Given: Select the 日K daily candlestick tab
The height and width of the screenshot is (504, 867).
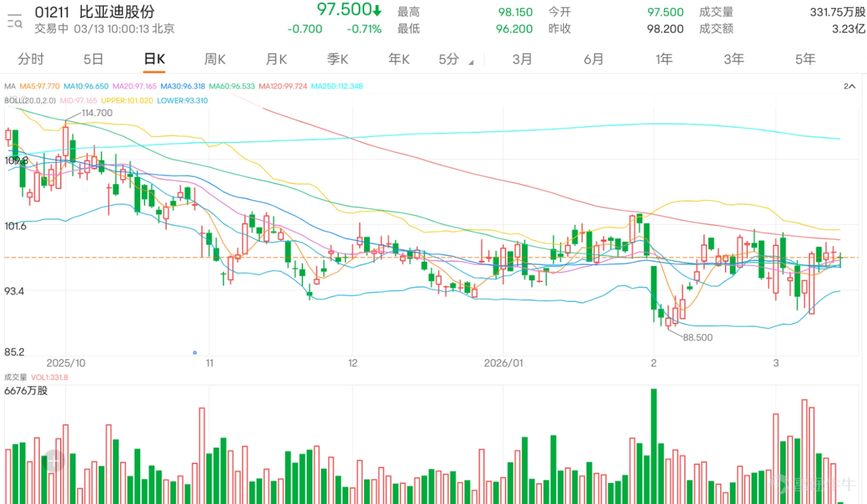Looking at the screenshot, I should [x=154, y=59].
